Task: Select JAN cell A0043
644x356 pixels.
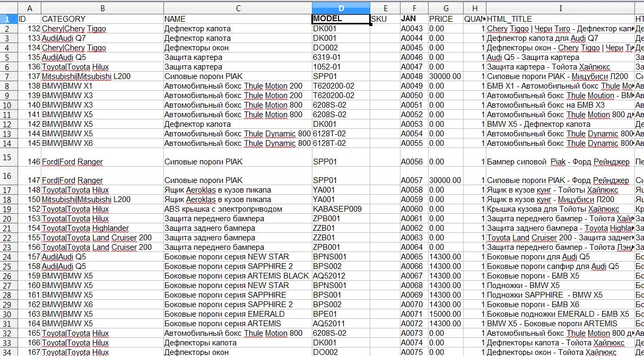Action: click(x=414, y=29)
